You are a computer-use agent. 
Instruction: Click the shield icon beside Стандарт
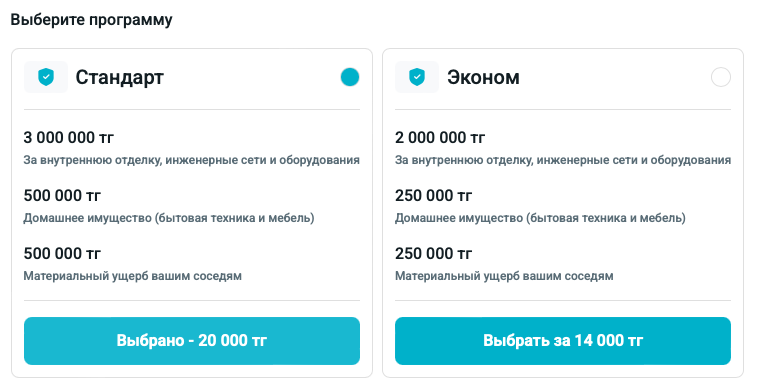[46, 77]
